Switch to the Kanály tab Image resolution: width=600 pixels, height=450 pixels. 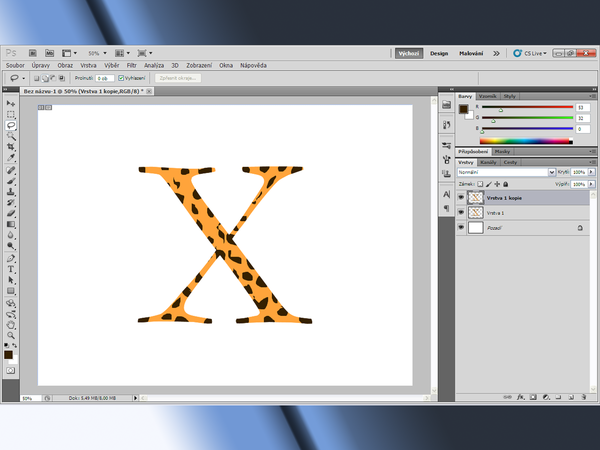[489, 161]
